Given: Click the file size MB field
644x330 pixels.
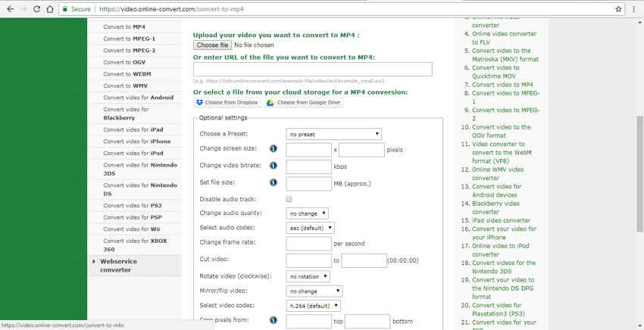Looking at the screenshot, I should click(x=309, y=184).
